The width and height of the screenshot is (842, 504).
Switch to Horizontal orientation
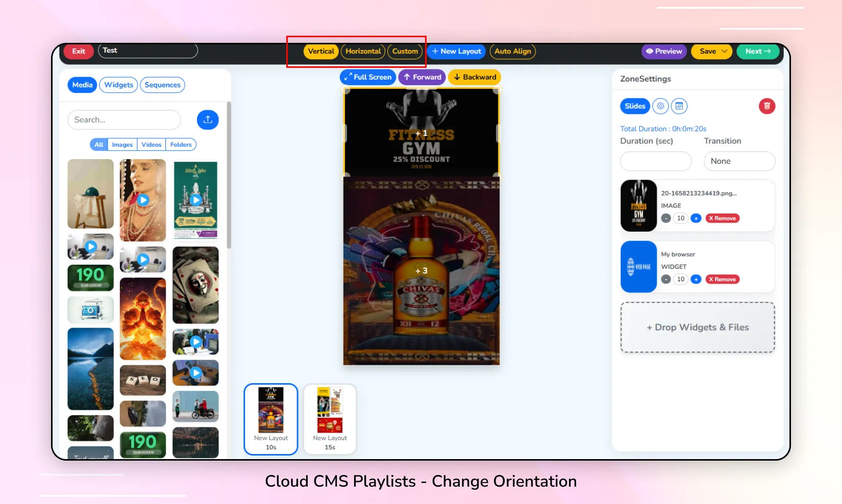tap(363, 52)
